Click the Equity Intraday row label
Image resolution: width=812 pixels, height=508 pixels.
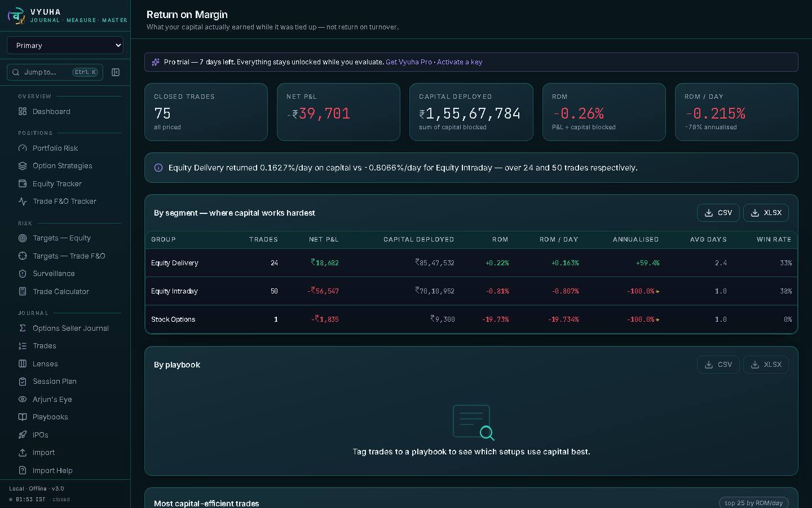[174, 291]
